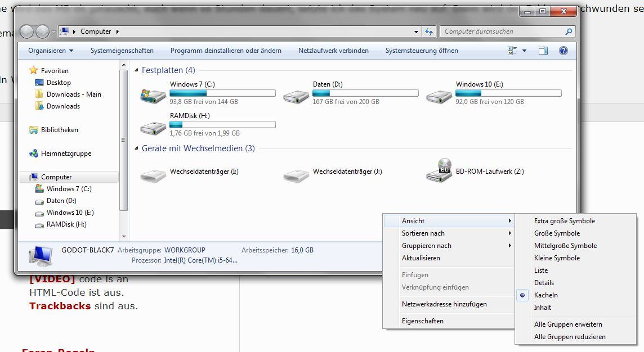Click the Windows 7 (C:) capacity bar
The height and width of the screenshot is (352, 644).
tap(222, 93)
